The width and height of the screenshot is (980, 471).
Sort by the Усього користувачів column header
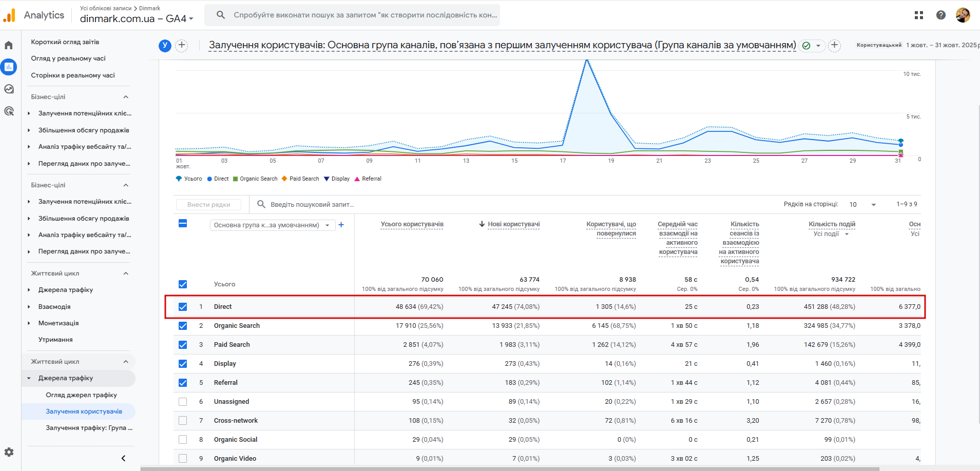click(x=412, y=224)
